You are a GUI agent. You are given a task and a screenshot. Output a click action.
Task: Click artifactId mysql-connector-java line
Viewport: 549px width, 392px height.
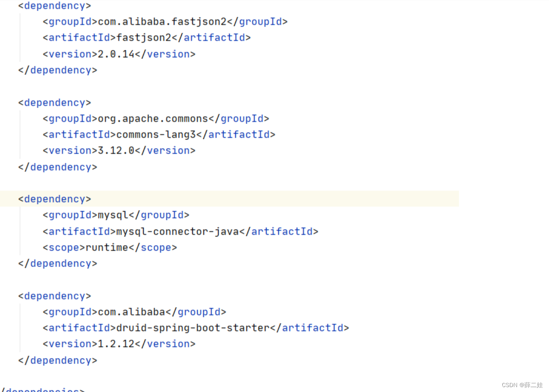coord(181,232)
